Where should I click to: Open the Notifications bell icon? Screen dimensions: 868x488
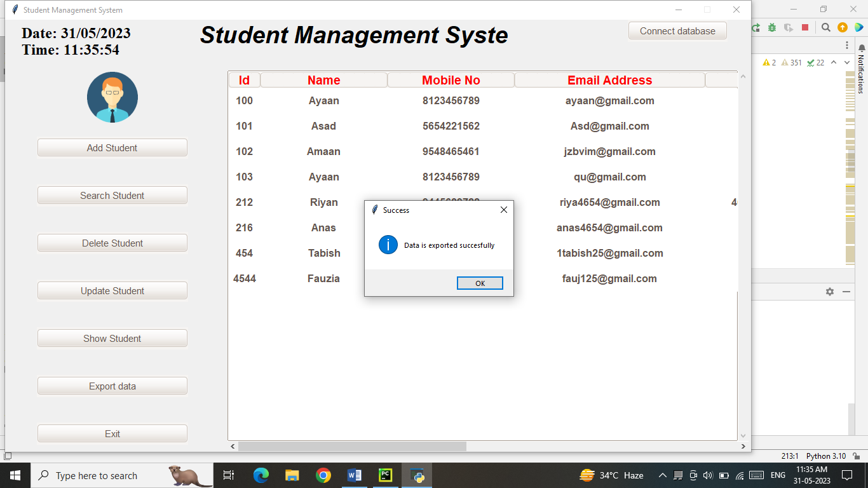point(862,48)
